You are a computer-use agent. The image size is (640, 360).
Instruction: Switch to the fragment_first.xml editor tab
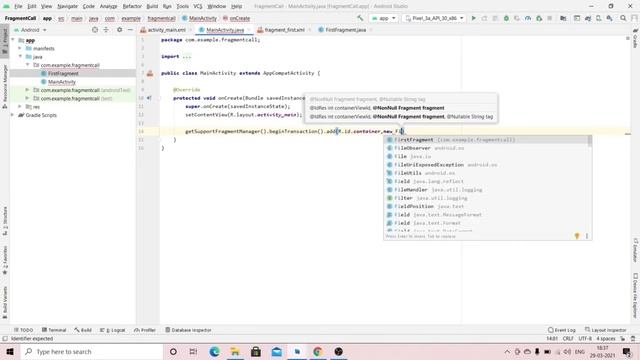click(284, 30)
